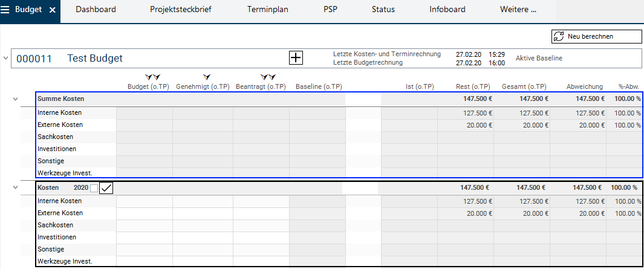Open the Infoboard tab
The height and width of the screenshot is (269, 644).
point(447,10)
